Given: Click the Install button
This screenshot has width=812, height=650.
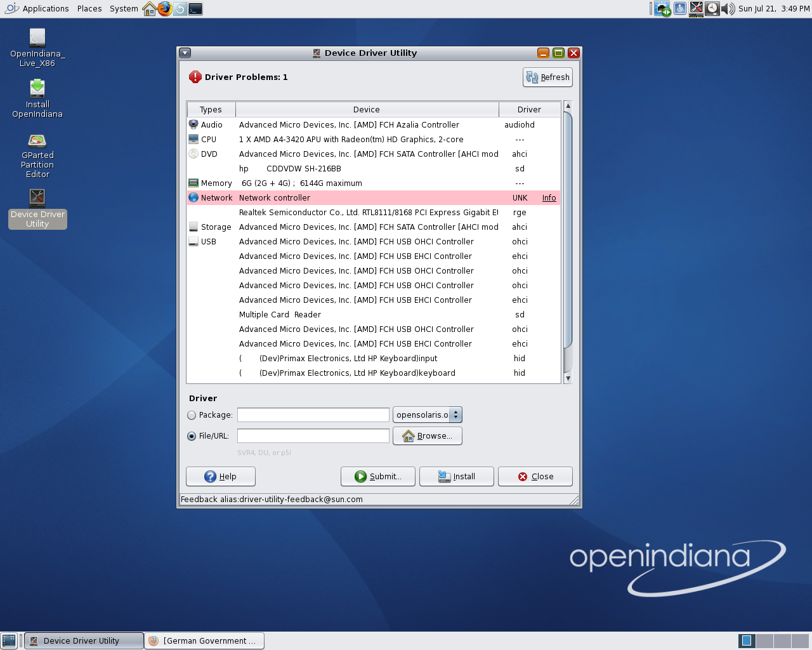Looking at the screenshot, I should click(457, 477).
